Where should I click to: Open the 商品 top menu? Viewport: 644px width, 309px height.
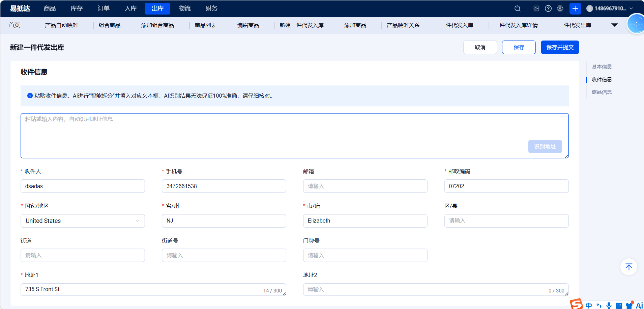[50, 8]
